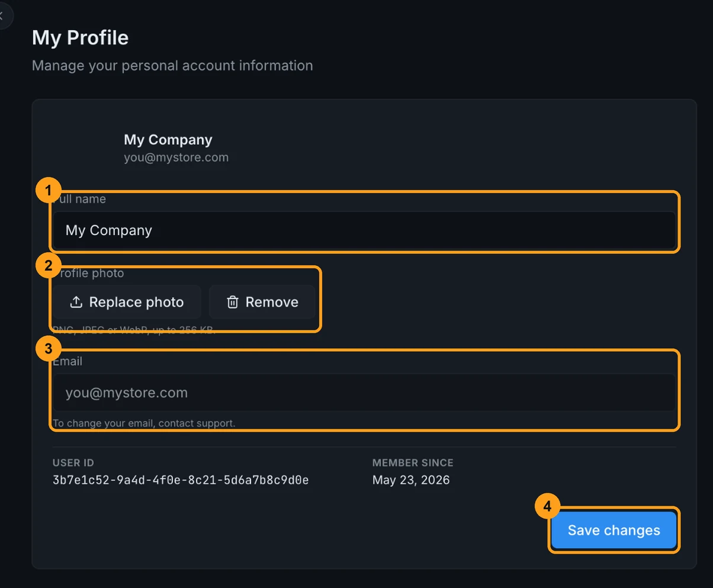
Task: Click the My Profile heading
Action: (x=80, y=37)
